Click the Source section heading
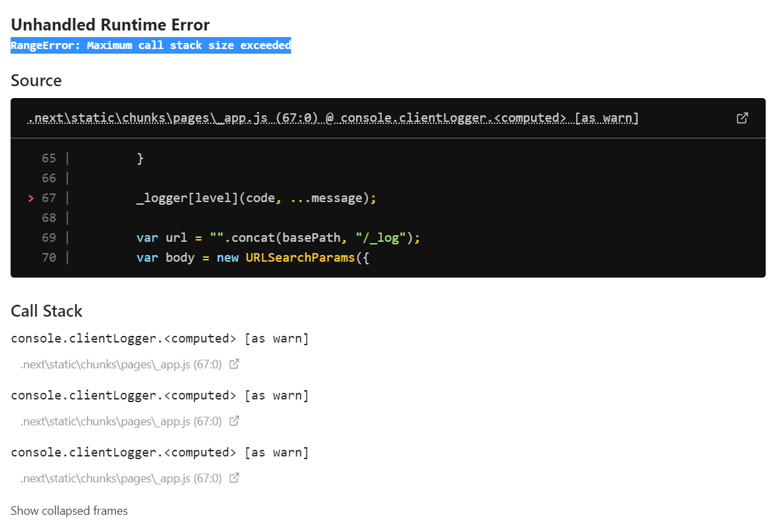Image resolution: width=771 pixels, height=532 pixels. pos(36,80)
